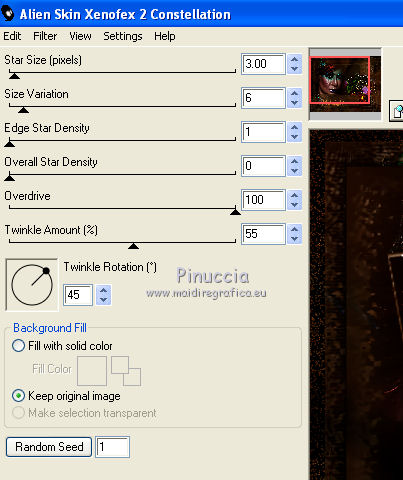Click the Twinkle Amount slider handle

pos(133,246)
